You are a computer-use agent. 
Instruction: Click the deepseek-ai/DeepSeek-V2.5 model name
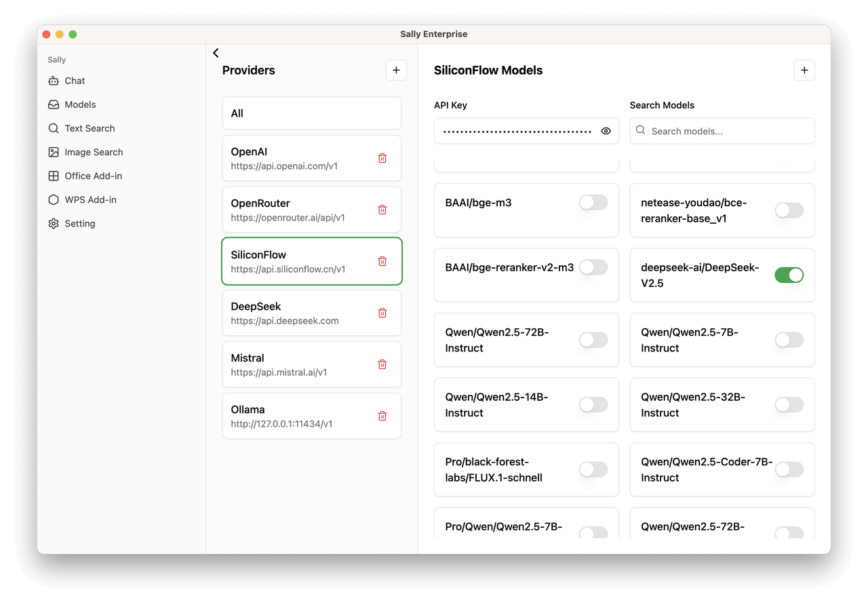(700, 275)
